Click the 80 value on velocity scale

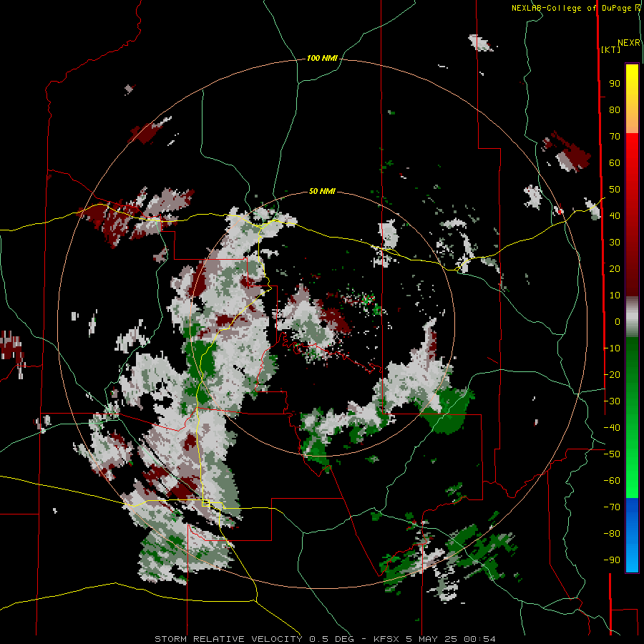pyautogui.click(x=615, y=110)
